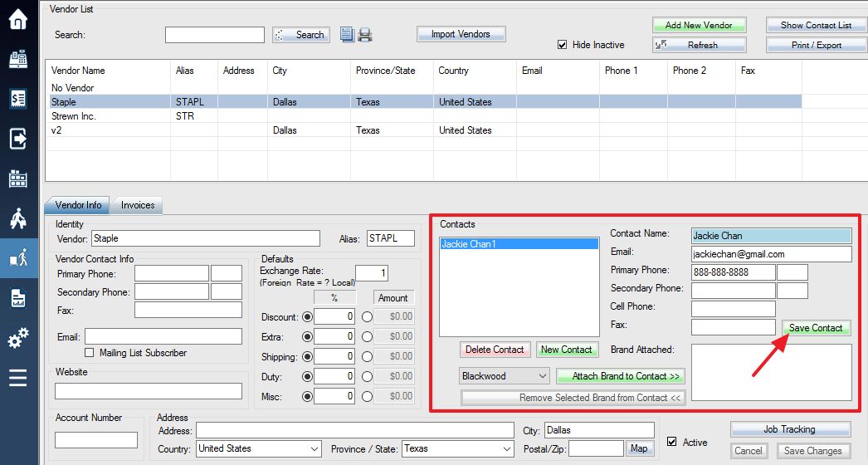Select Jackie Chan1 in contacts list
The width and height of the screenshot is (868, 465).
(519, 244)
